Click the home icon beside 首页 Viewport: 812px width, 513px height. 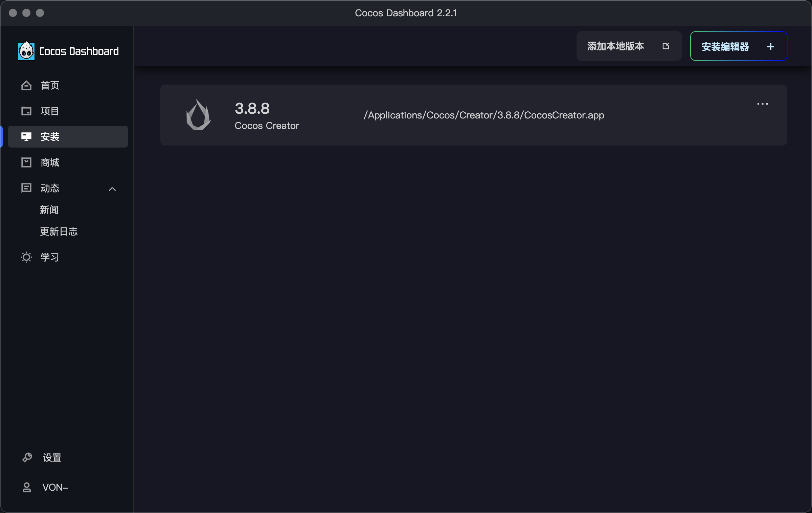click(26, 85)
